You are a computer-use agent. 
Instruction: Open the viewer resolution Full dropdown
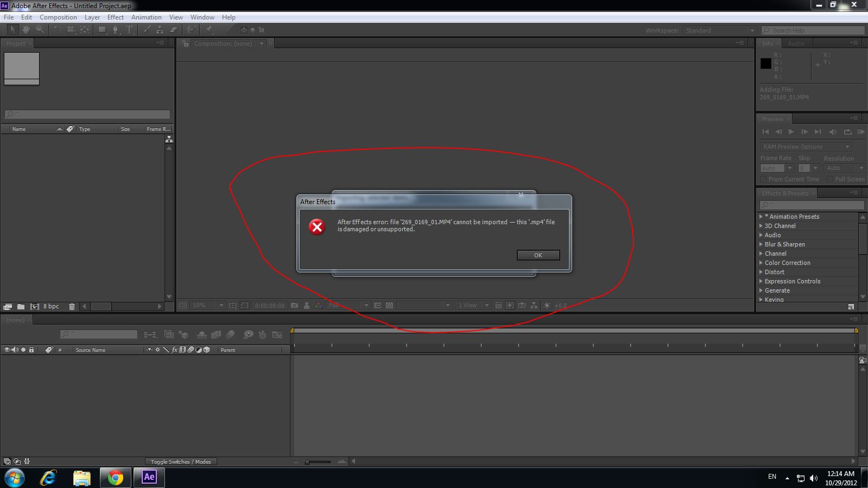(x=348, y=306)
